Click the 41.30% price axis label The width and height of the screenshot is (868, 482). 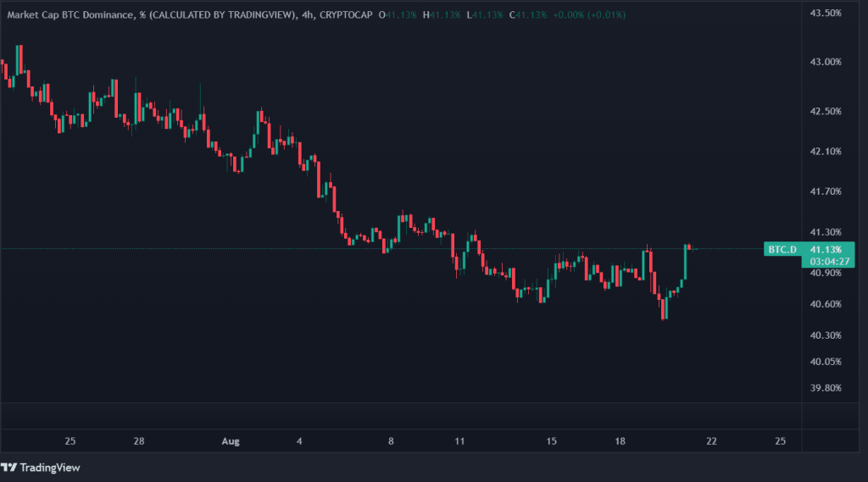826,232
